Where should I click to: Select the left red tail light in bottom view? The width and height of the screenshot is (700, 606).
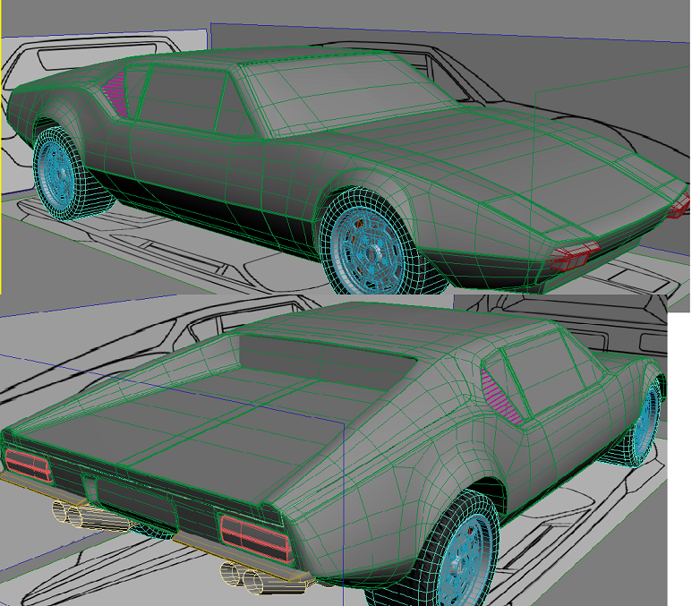click(x=28, y=465)
